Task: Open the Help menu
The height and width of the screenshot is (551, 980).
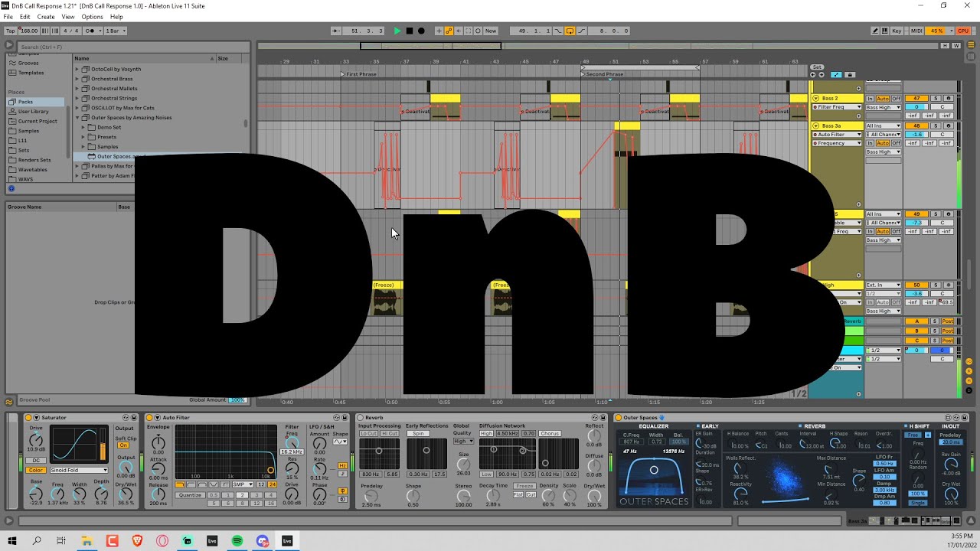Action: (x=116, y=17)
